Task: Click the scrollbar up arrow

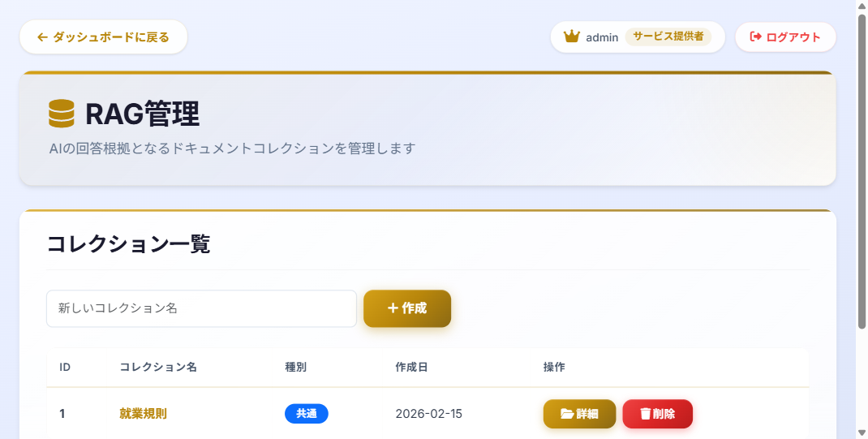Action: coord(862,6)
